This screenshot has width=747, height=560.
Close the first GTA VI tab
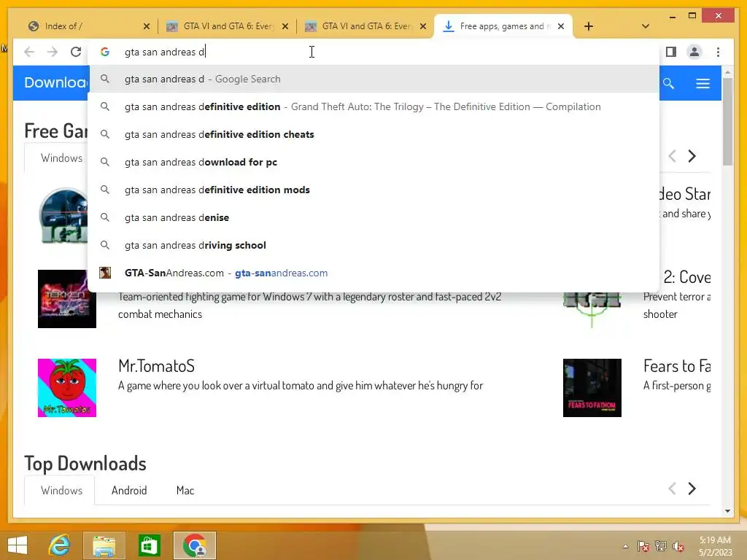coord(285,26)
